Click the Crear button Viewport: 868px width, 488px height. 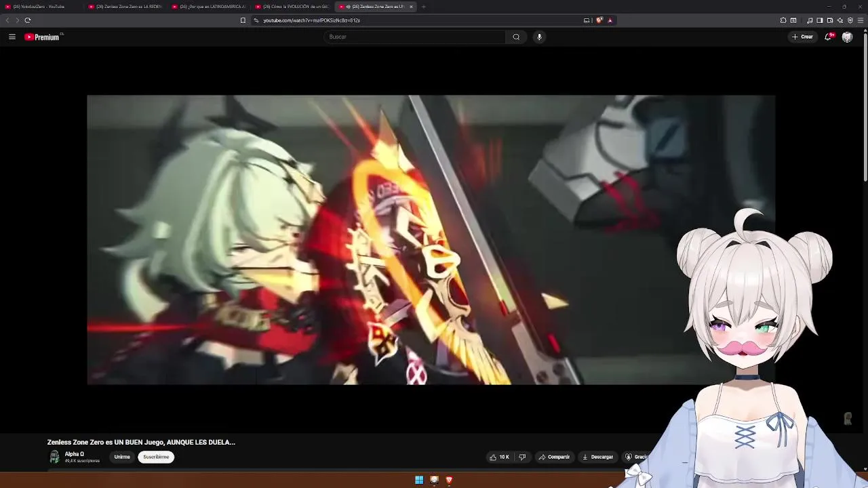803,37
